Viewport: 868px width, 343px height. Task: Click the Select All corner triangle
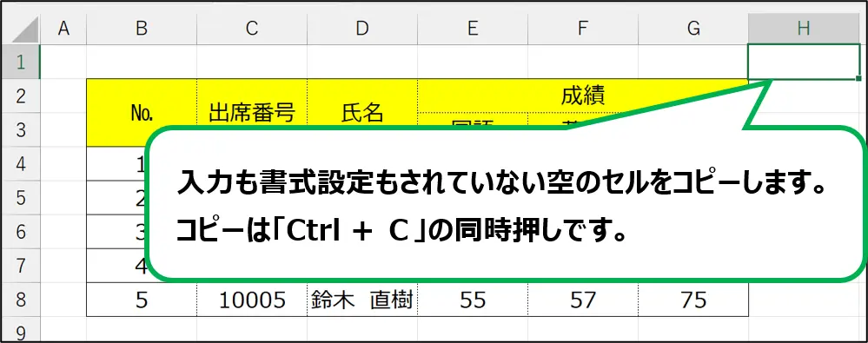point(26,30)
